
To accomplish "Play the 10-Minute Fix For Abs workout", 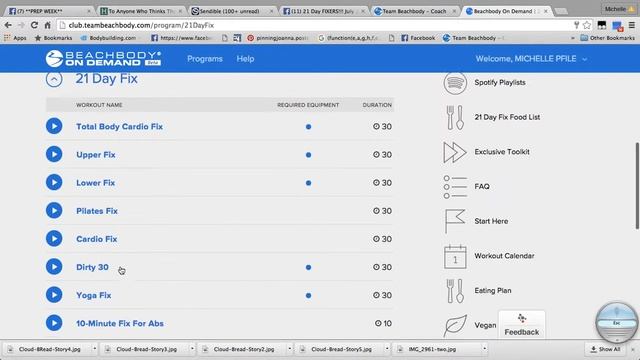I will [x=54, y=323].
